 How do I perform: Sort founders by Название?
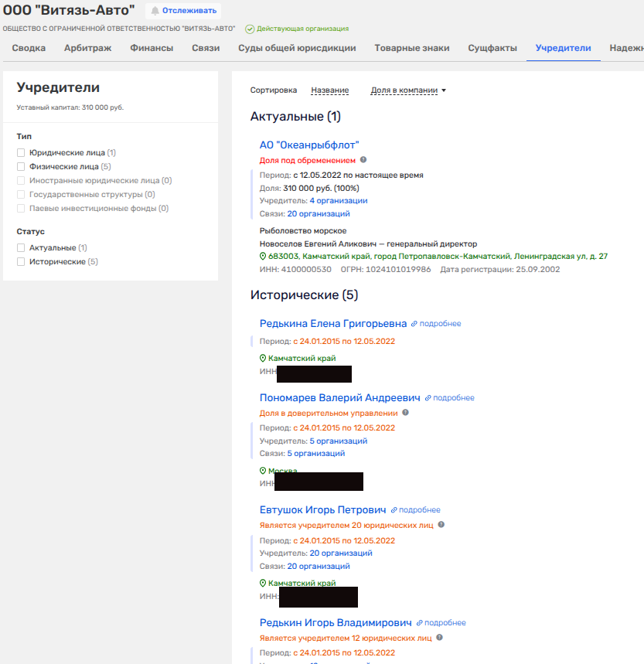point(329,90)
